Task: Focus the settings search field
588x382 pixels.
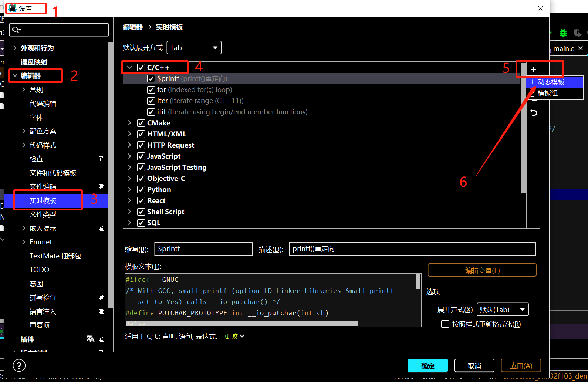Action: point(59,30)
